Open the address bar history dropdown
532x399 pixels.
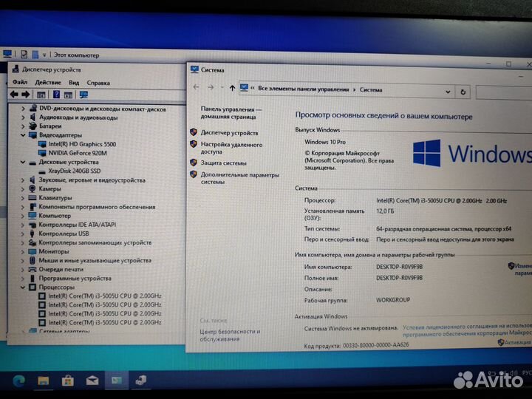click(448, 90)
